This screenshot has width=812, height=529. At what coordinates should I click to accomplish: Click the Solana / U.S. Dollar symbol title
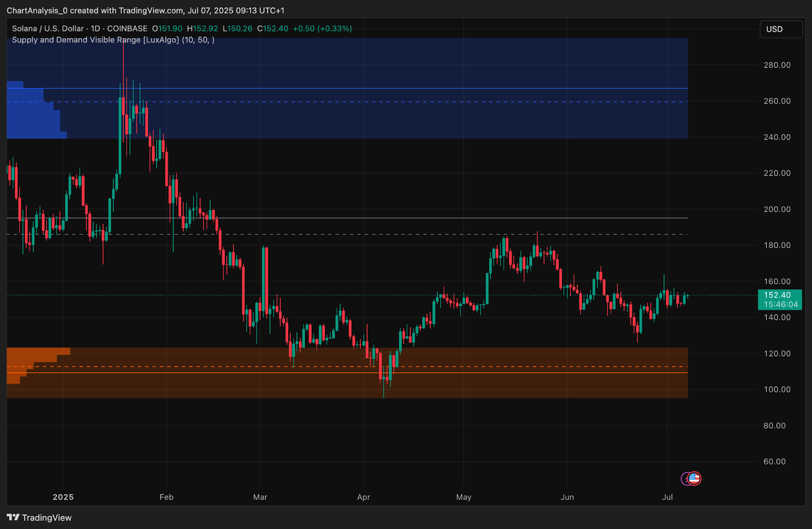point(48,28)
